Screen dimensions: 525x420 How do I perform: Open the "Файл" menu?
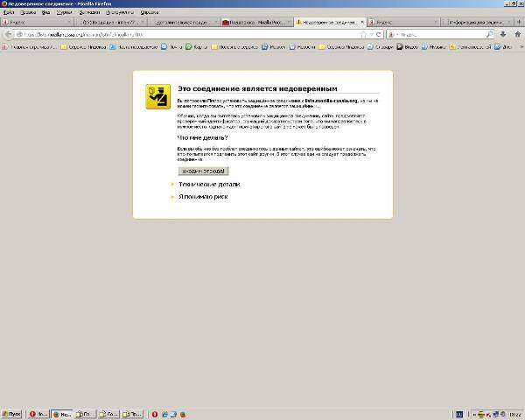tap(10, 13)
